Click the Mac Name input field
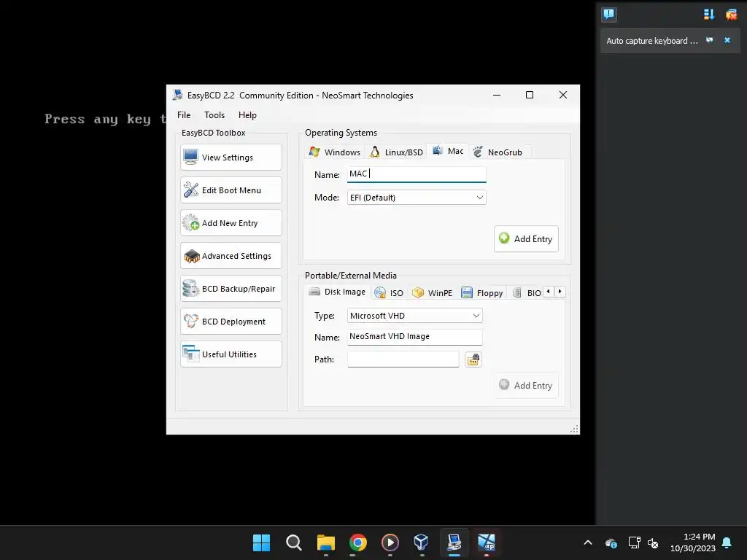The width and height of the screenshot is (747, 560). click(x=417, y=174)
